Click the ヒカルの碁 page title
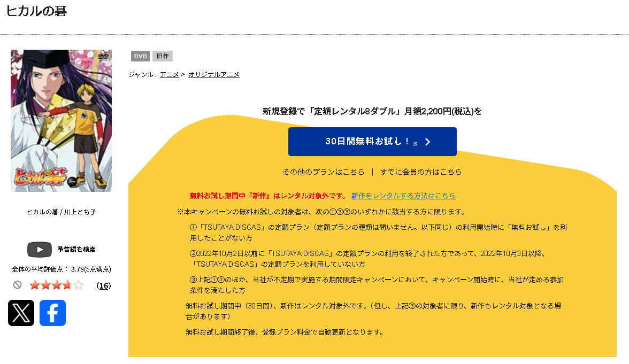 (36, 11)
